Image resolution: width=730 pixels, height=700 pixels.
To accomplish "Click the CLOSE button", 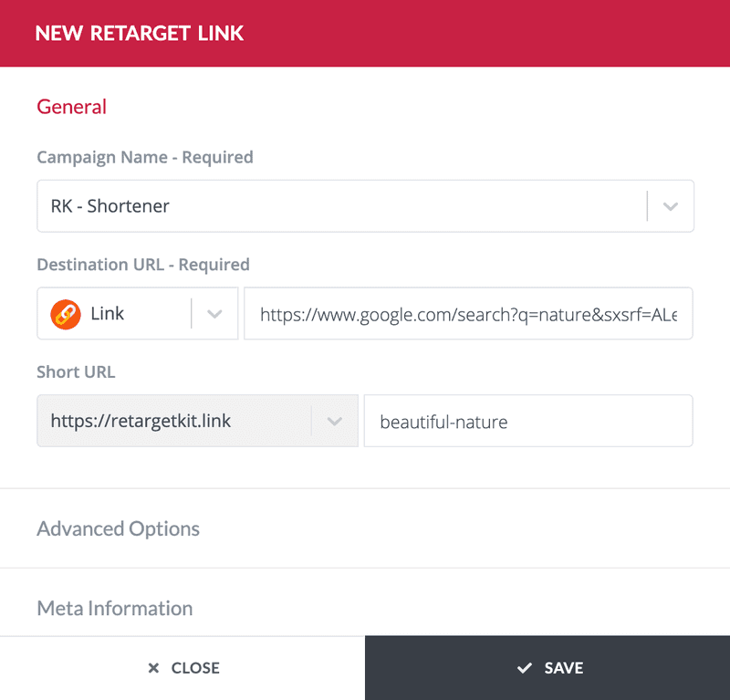I will click(182, 668).
